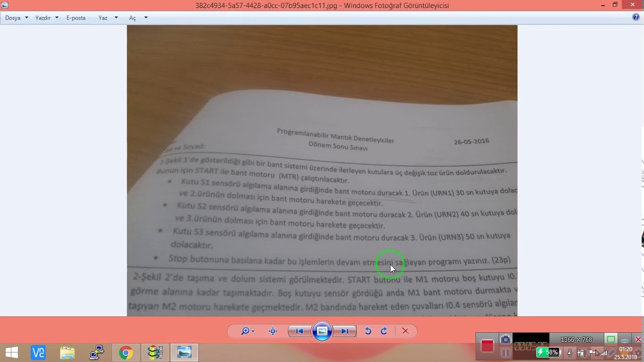Click the blue help question mark icon
The image size is (644, 362).
(636, 17)
